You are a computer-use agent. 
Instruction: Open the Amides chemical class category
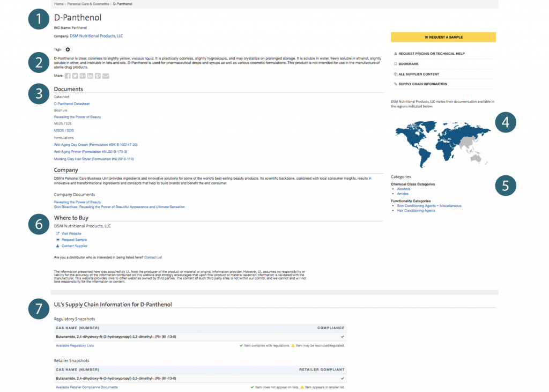(403, 194)
